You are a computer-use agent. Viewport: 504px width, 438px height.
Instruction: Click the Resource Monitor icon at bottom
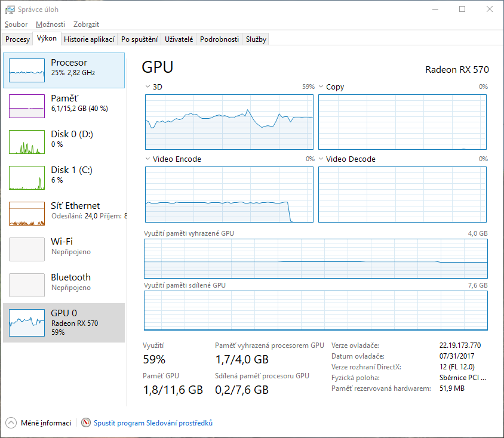[86, 423]
